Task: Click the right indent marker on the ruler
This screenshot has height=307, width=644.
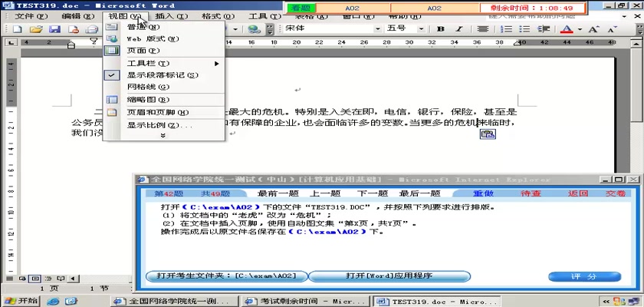Action: (x=518, y=43)
